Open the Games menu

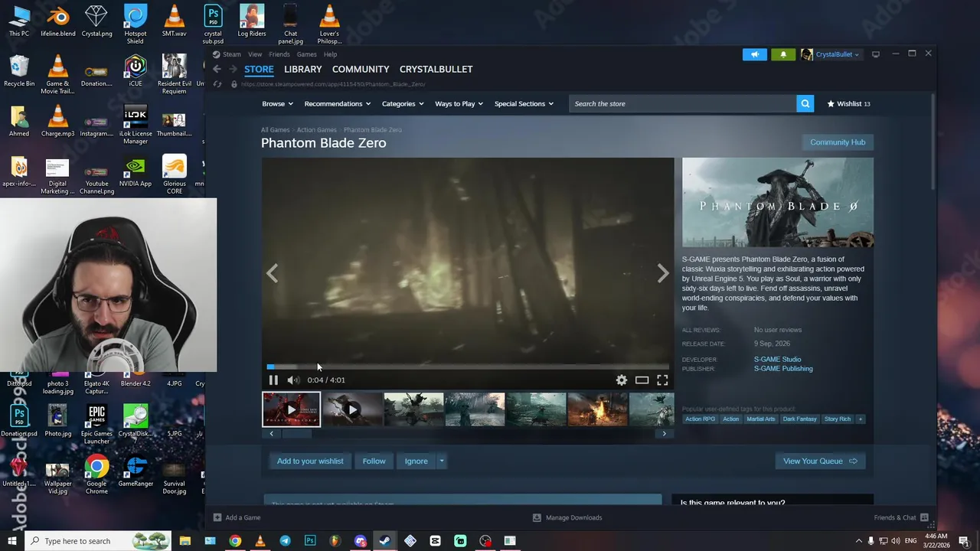point(306,54)
